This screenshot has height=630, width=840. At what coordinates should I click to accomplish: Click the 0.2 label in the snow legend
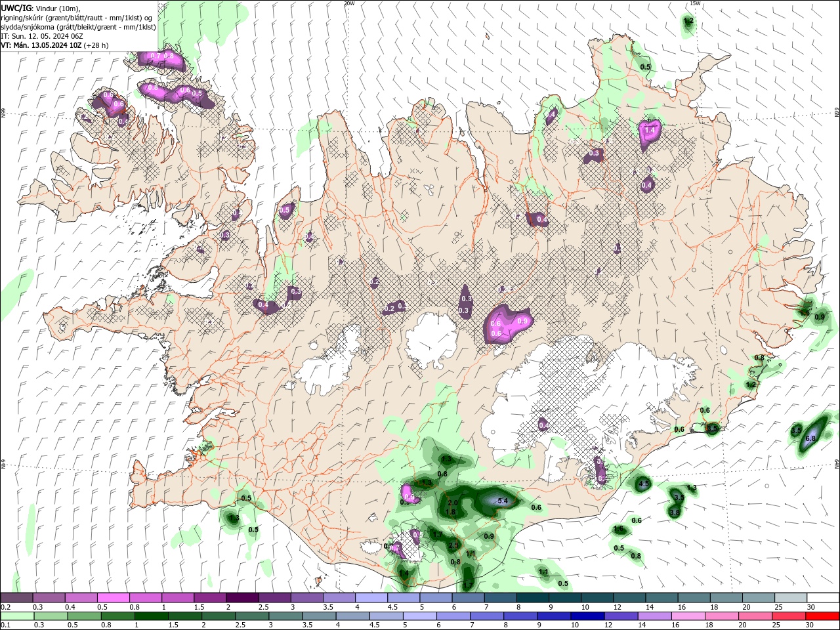point(5,607)
